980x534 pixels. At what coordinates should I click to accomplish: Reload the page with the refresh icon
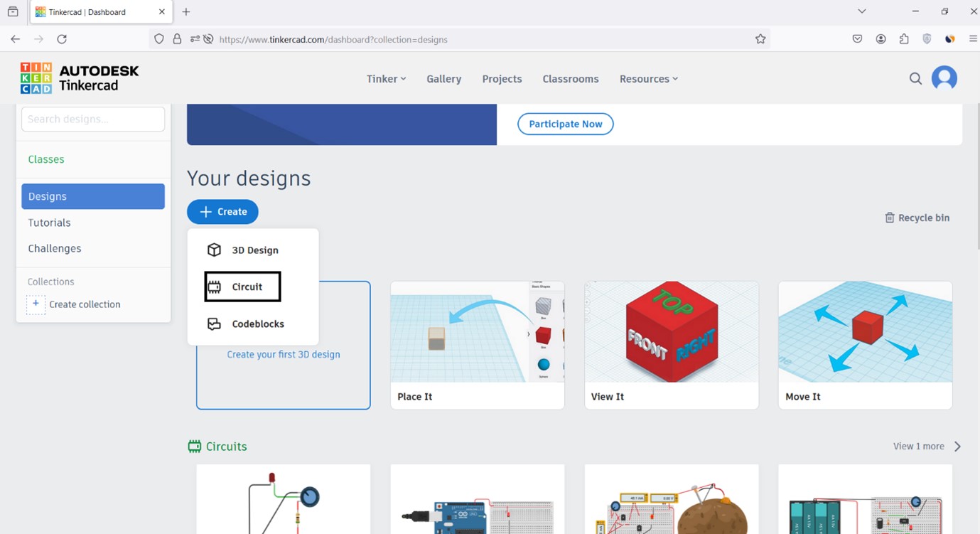pos(62,39)
